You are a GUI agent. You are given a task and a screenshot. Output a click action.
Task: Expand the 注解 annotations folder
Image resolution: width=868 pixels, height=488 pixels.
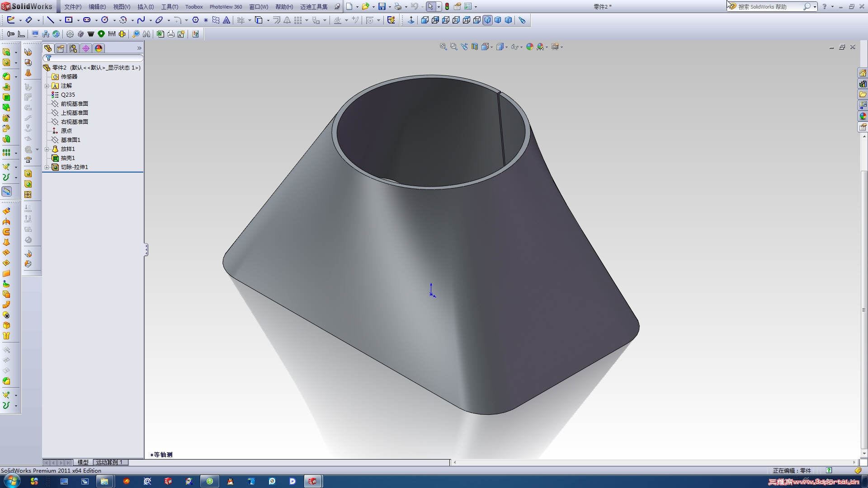47,86
